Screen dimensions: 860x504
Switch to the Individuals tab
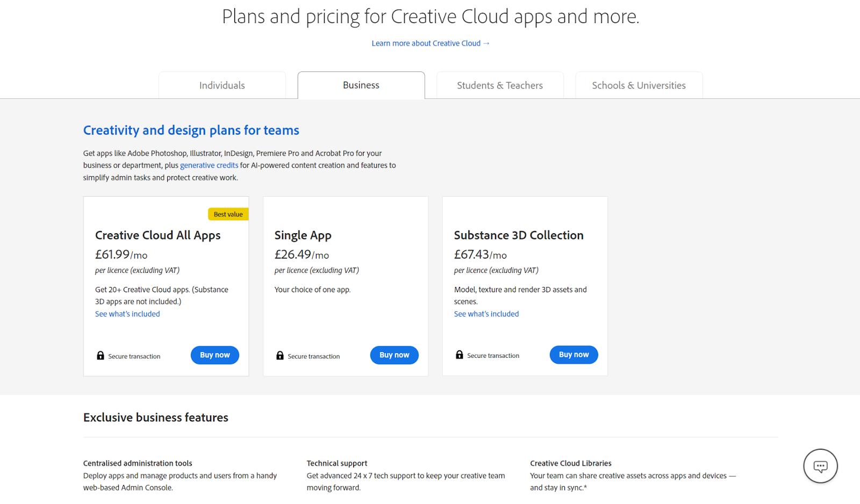coord(222,85)
